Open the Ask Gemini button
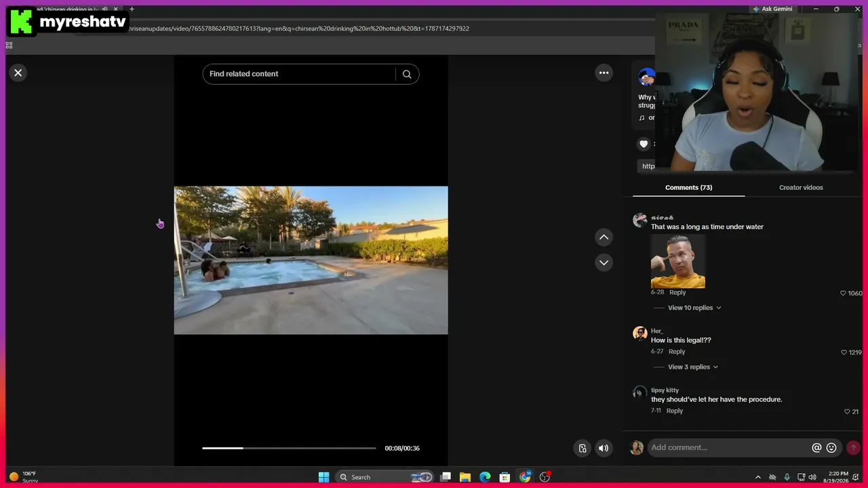This screenshot has height=488, width=868. pyautogui.click(x=772, y=9)
